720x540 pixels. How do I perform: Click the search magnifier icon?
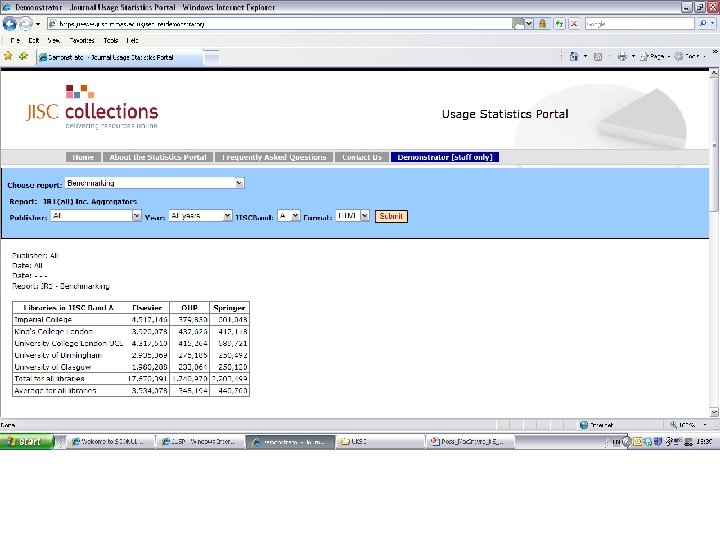click(x=703, y=23)
